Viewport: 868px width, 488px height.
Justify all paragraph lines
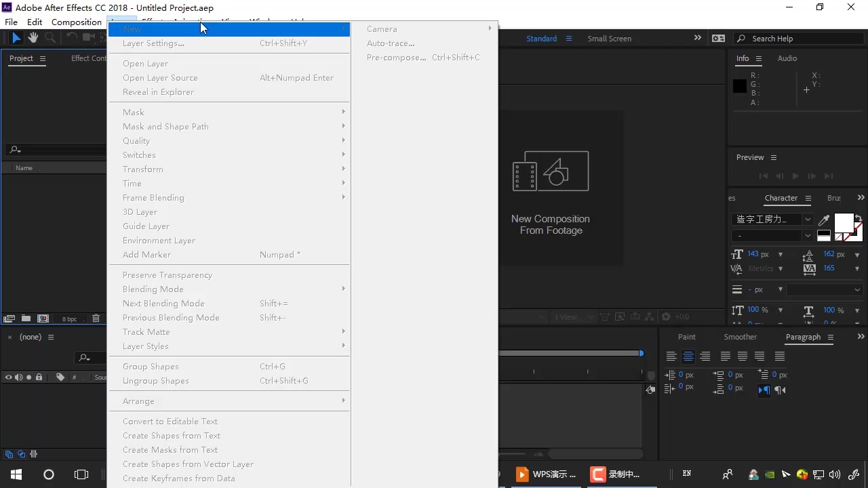(780, 357)
